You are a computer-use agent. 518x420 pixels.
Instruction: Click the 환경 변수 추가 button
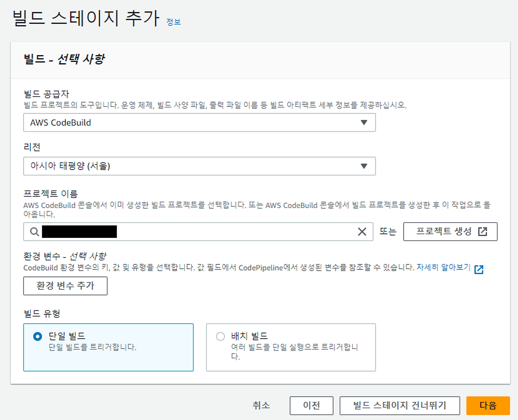click(65, 286)
